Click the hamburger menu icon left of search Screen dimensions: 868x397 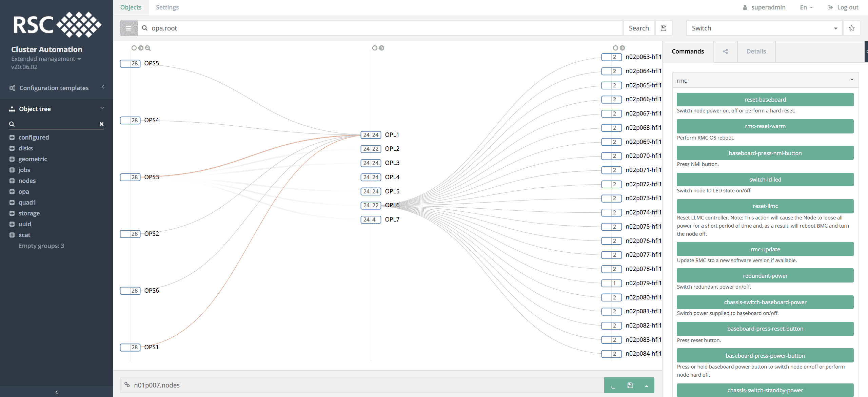click(129, 28)
